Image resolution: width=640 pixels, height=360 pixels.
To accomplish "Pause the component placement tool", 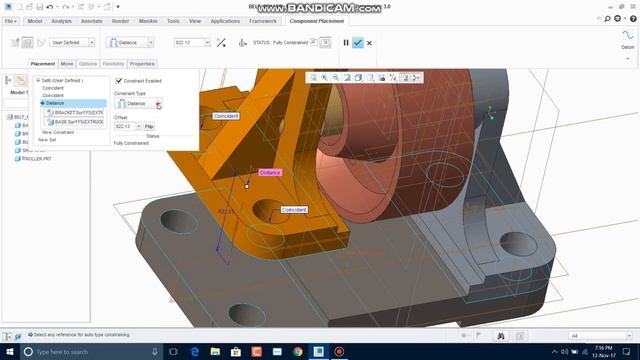I will [346, 42].
